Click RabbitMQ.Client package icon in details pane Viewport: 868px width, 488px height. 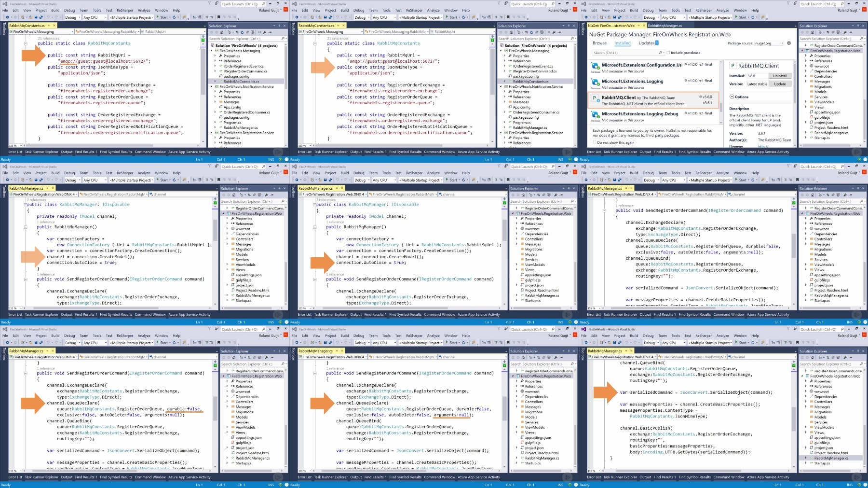732,66
